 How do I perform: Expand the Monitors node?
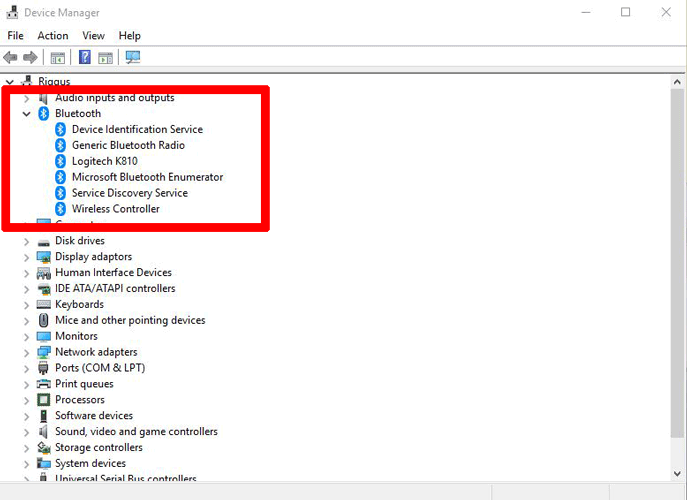[x=27, y=337]
